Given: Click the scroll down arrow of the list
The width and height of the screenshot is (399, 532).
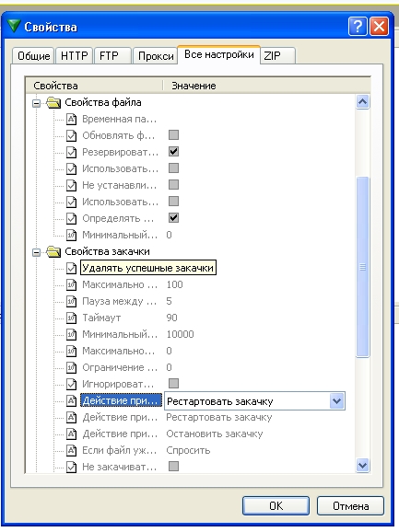Looking at the screenshot, I should (362, 465).
